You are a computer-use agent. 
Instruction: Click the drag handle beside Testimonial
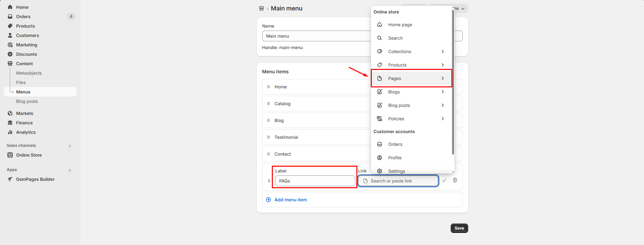pyautogui.click(x=268, y=137)
